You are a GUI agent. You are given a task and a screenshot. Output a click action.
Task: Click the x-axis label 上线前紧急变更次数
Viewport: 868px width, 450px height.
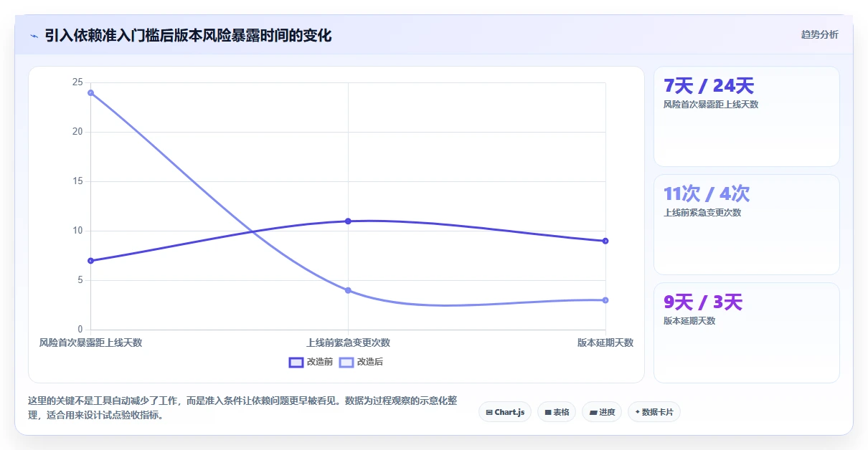point(348,343)
